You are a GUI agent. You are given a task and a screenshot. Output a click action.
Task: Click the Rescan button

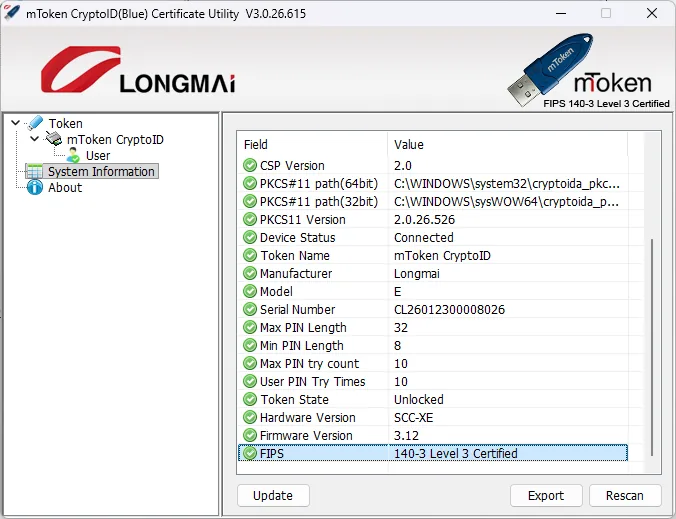[625, 495]
